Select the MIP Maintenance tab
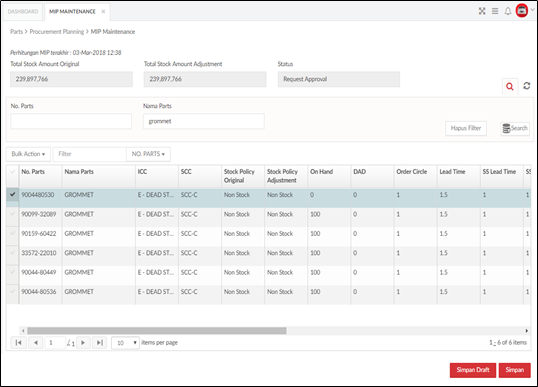Screen dimensions: 538x387 click(72, 11)
